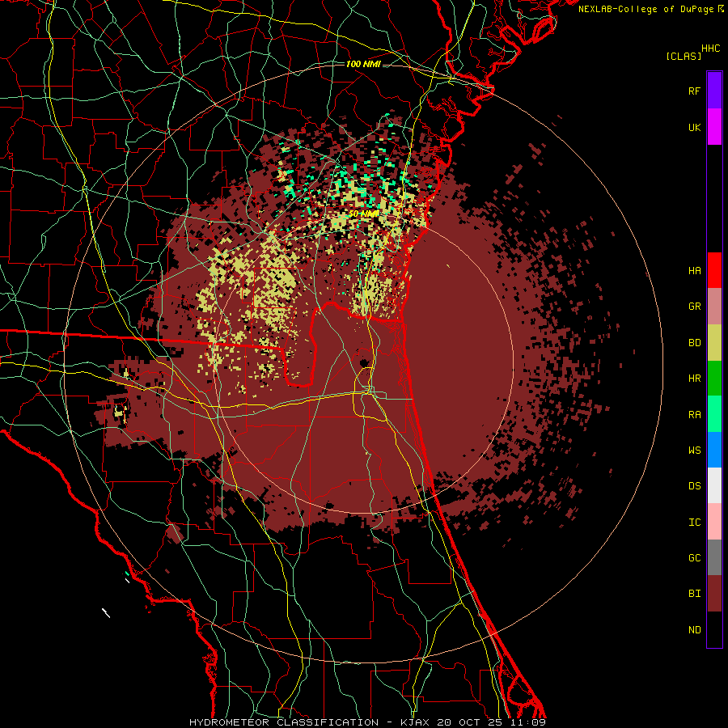Viewport: 728px width, 728px height.
Task: Click the 'IC' legend label
Action: [x=695, y=523]
